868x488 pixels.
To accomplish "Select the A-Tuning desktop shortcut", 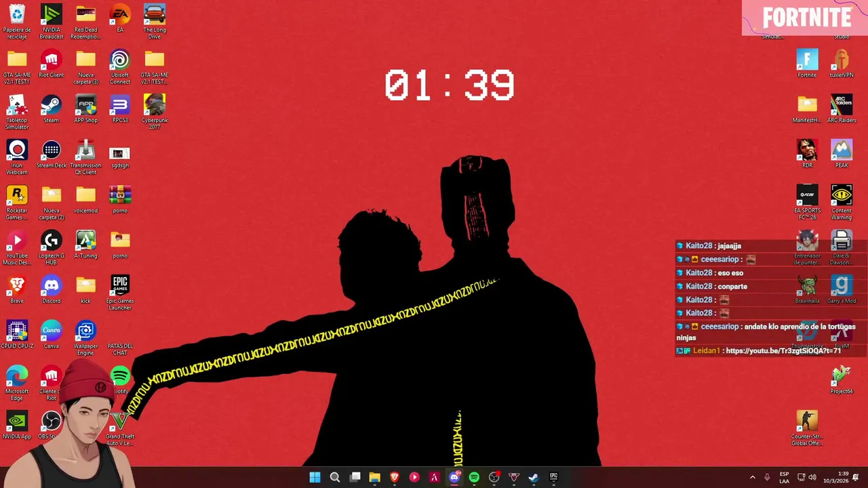I will (85, 245).
